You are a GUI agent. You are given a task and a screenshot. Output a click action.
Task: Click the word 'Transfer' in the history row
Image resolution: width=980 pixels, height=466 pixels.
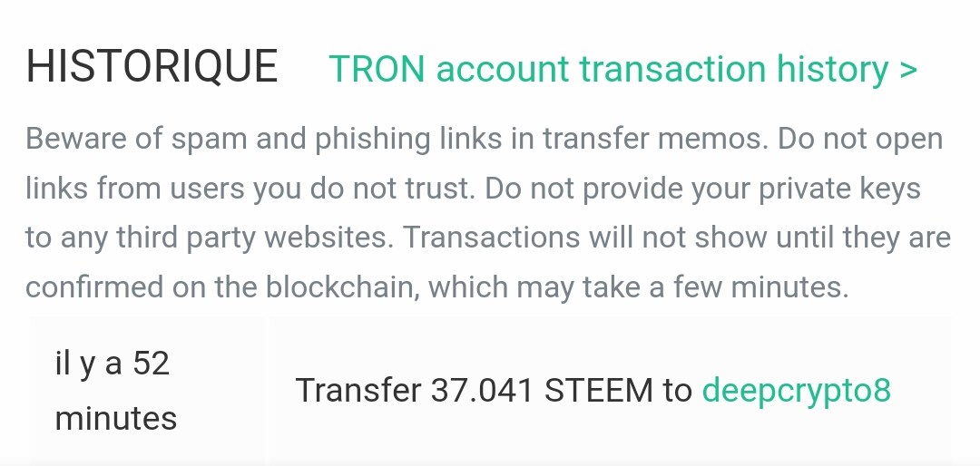(358, 391)
